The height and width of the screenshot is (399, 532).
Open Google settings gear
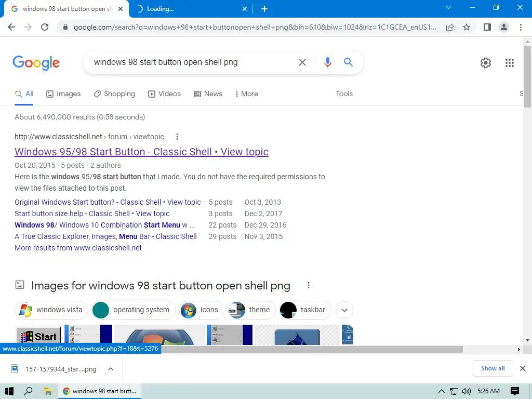(x=486, y=63)
